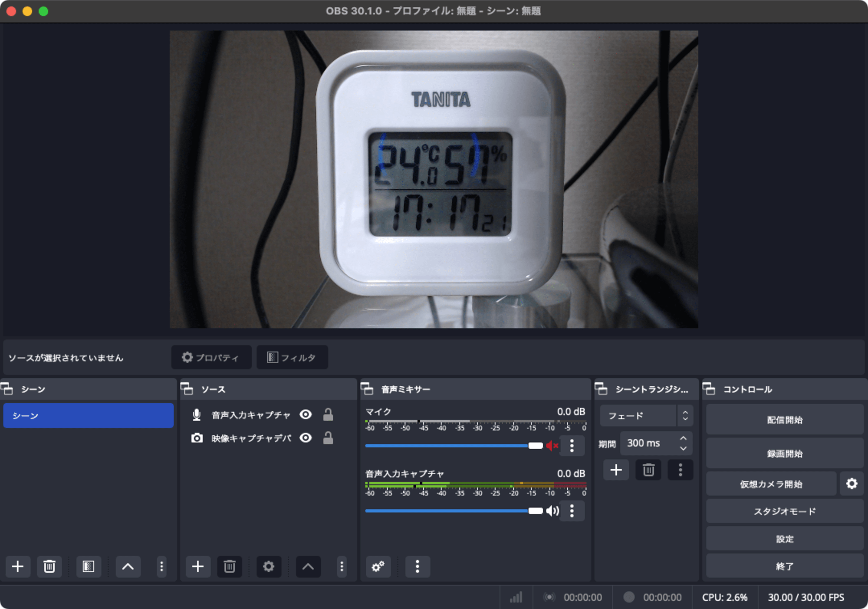Remove selected source with trash icon
Screen dimensions: 868x609
[230, 566]
